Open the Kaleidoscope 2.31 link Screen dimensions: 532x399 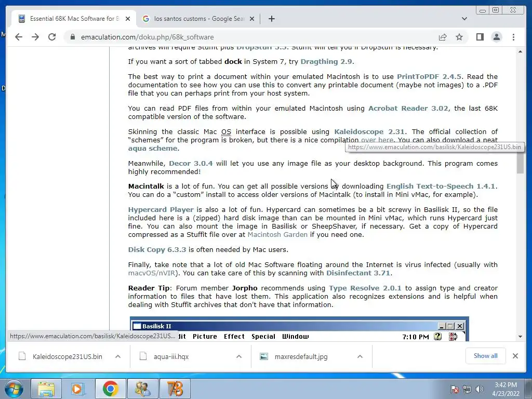[x=369, y=131]
